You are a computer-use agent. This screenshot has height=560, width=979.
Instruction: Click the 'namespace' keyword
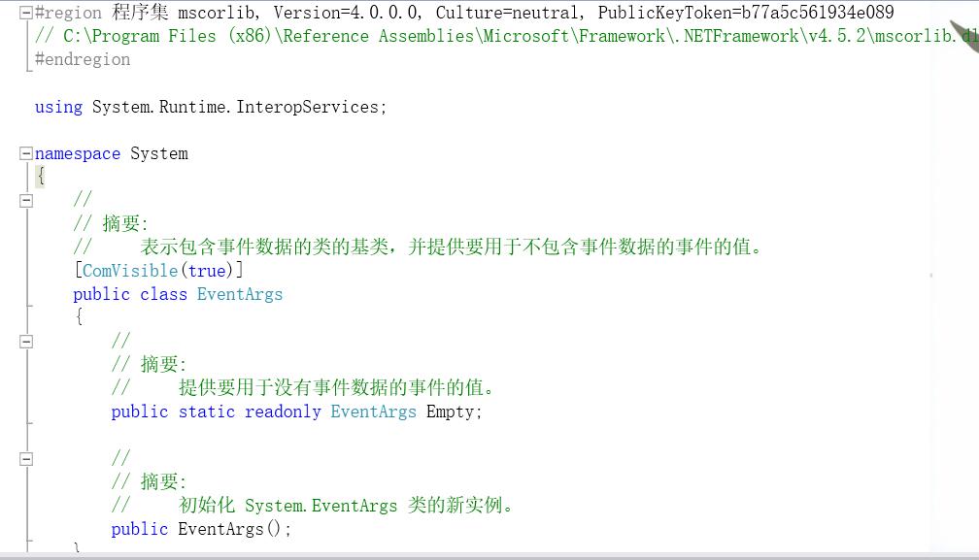pyautogui.click(x=78, y=154)
